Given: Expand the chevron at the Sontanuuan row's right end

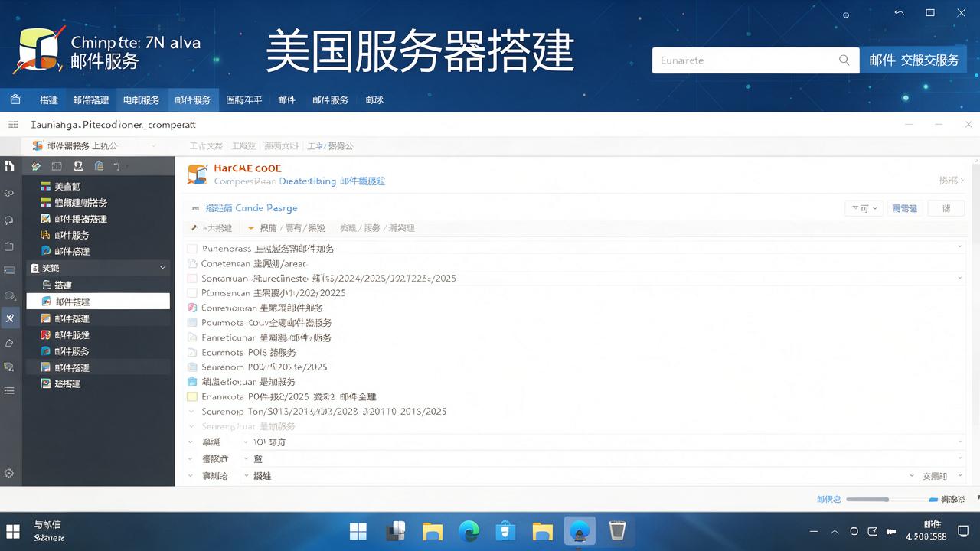Looking at the screenshot, I should (960, 278).
